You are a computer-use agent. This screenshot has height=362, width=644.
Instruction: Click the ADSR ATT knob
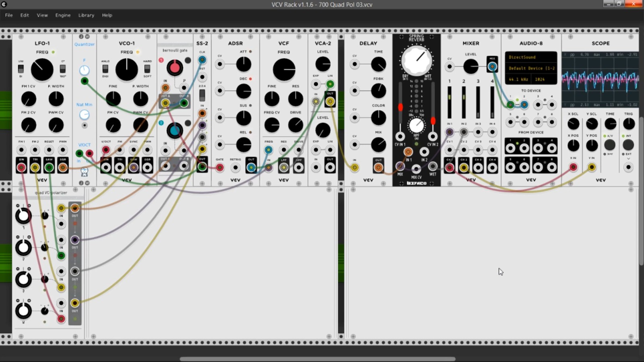(x=244, y=64)
